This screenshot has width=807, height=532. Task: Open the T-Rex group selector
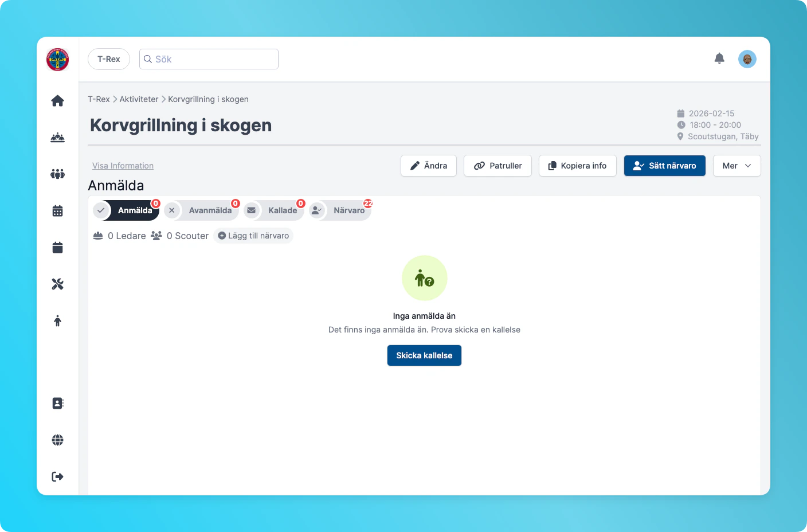pos(108,58)
